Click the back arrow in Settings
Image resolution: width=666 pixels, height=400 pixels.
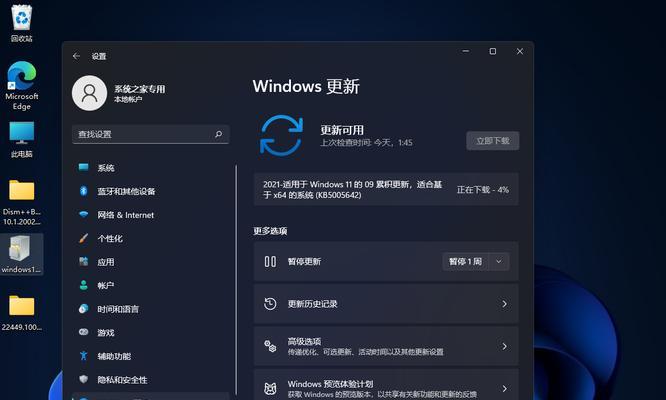[76, 56]
